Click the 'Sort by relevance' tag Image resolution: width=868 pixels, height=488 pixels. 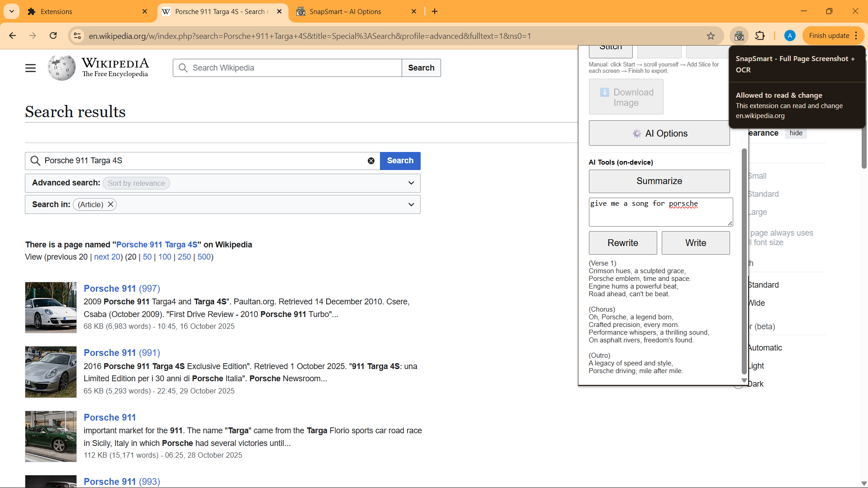click(136, 183)
